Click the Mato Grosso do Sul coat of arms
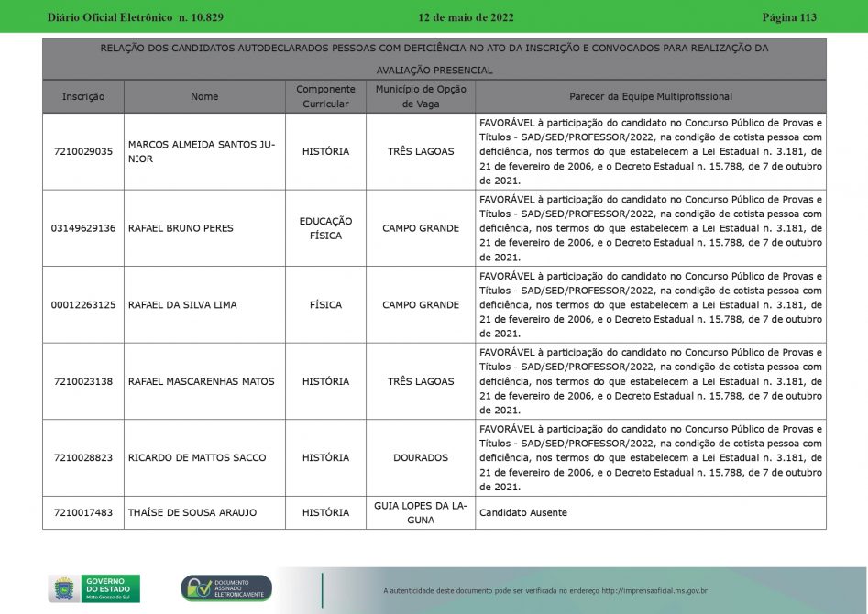The width and height of the screenshot is (868, 614). tap(63, 588)
